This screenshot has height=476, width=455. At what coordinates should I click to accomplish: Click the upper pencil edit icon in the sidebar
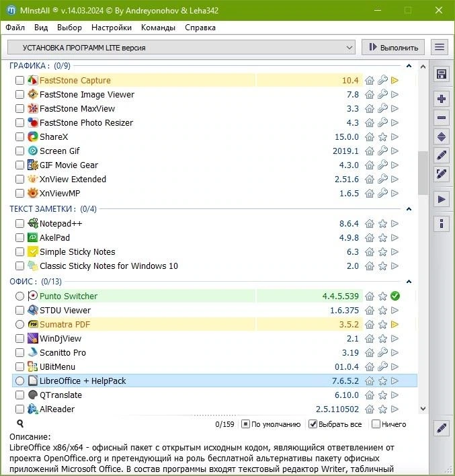pyautogui.click(x=442, y=155)
